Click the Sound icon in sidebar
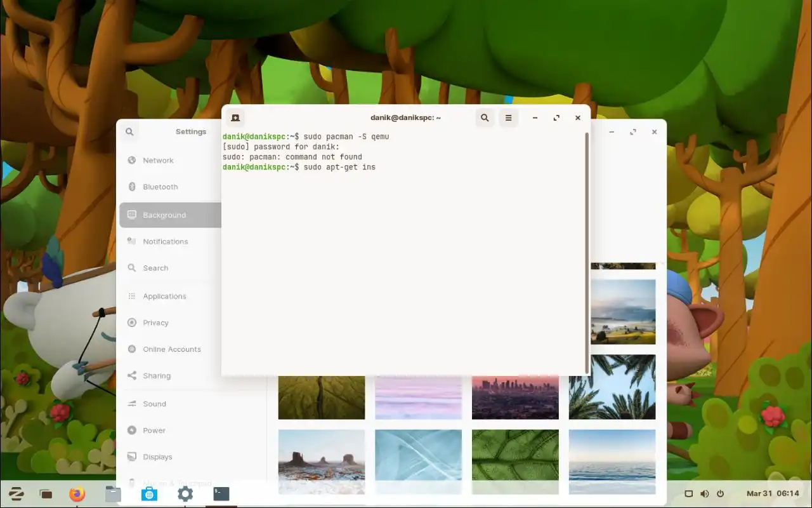812x508 pixels. click(x=132, y=404)
